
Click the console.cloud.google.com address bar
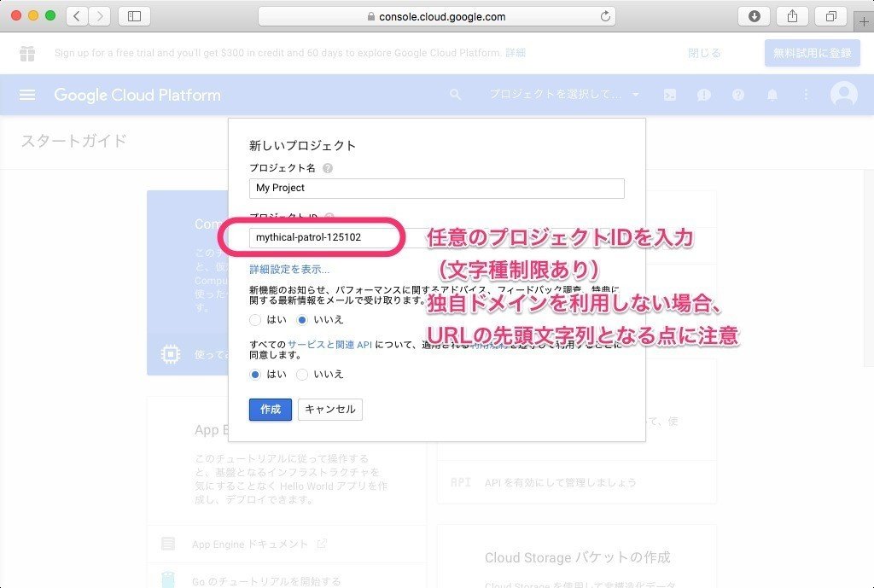click(436, 16)
